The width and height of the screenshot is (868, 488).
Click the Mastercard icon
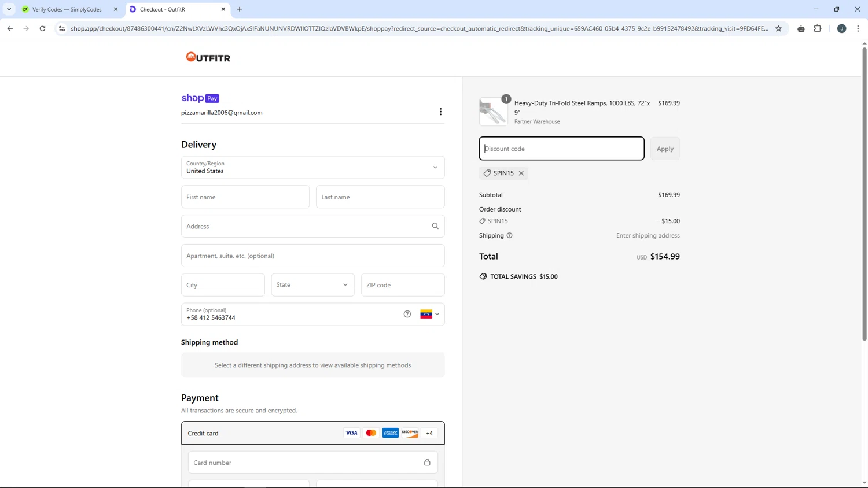(x=371, y=433)
